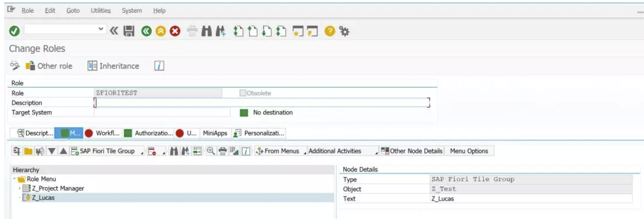Click the first menu toolbar hierarchy icon

click(x=17, y=151)
